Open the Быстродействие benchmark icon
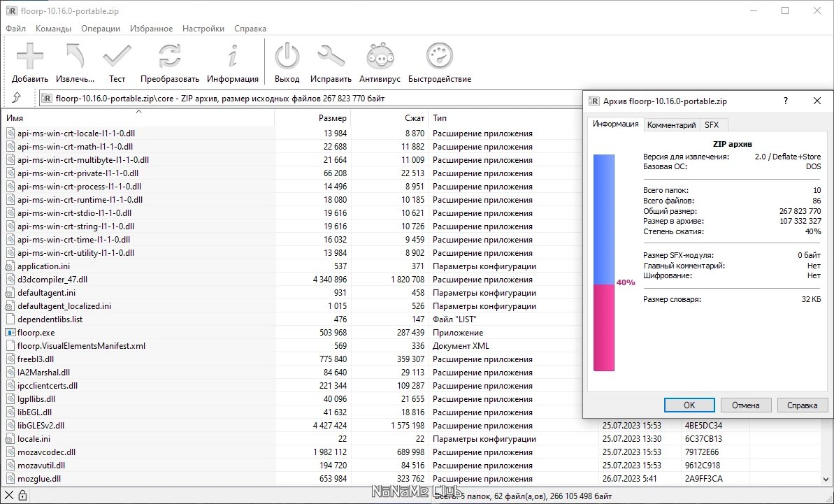 point(440,56)
